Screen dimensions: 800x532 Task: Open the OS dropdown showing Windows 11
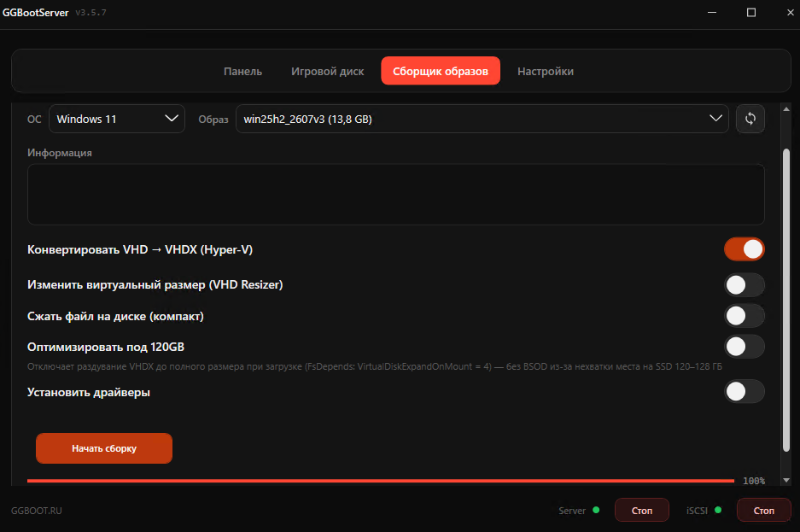click(x=117, y=119)
